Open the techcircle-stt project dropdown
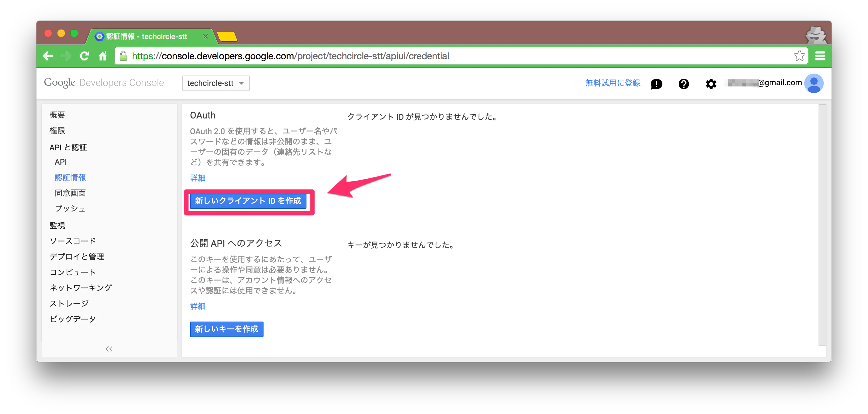 coord(216,83)
